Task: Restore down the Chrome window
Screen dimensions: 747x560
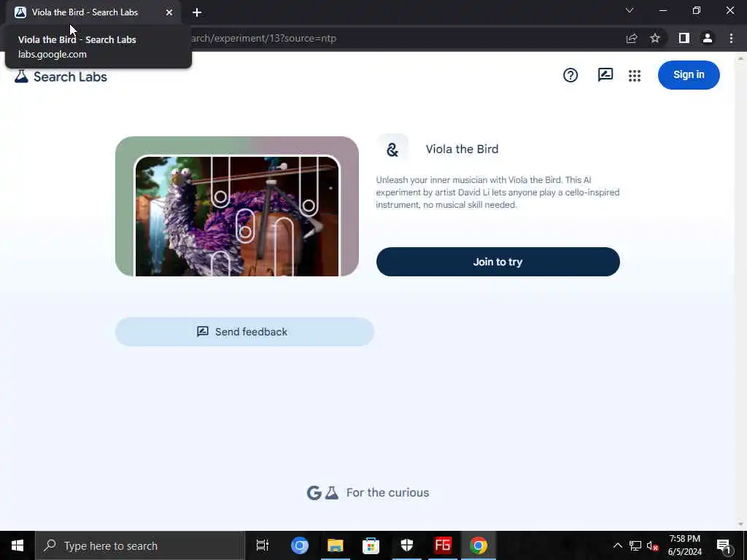Action: pyautogui.click(x=697, y=10)
